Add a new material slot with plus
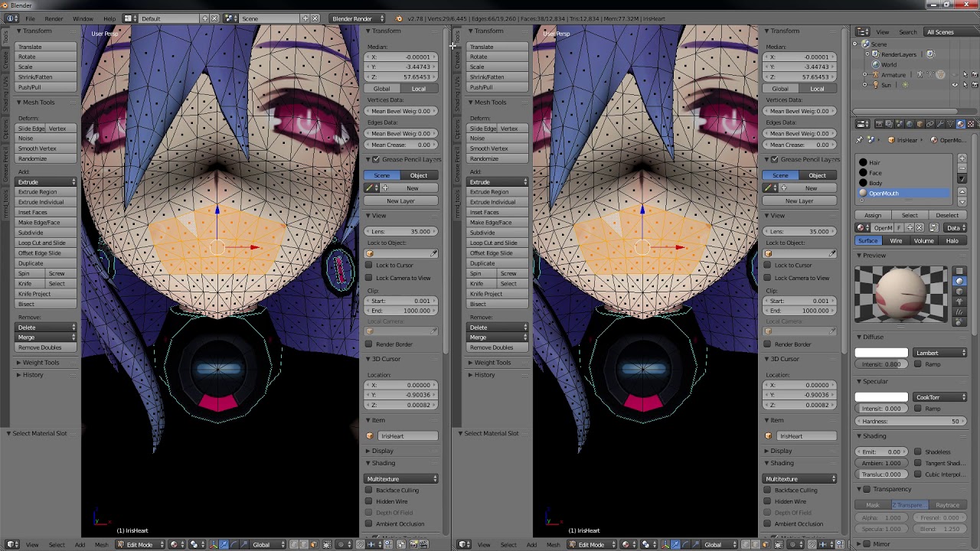 click(962, 158)
